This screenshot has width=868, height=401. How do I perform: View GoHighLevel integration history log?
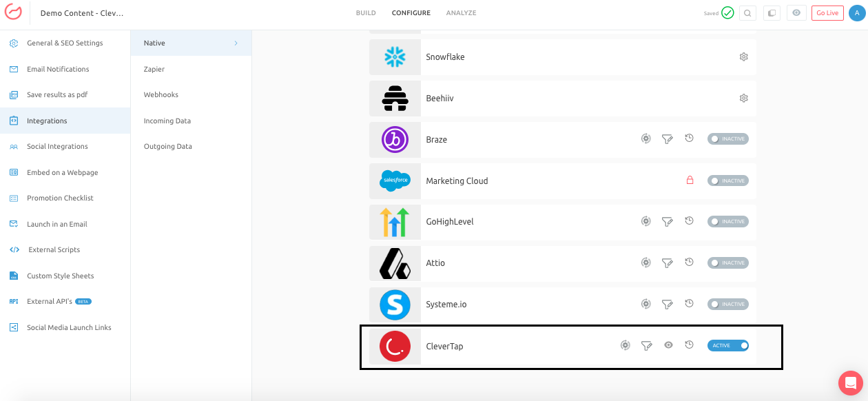coord(689,221)
